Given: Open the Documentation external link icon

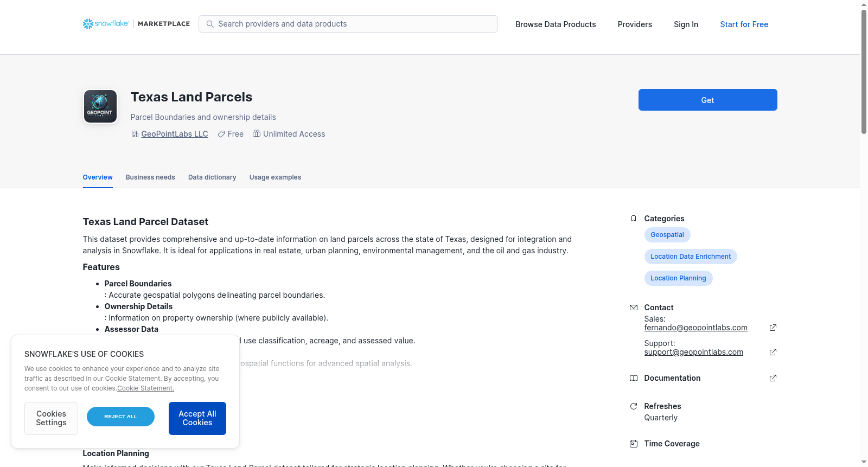Looking at the screenshot, I should (773, 378).
